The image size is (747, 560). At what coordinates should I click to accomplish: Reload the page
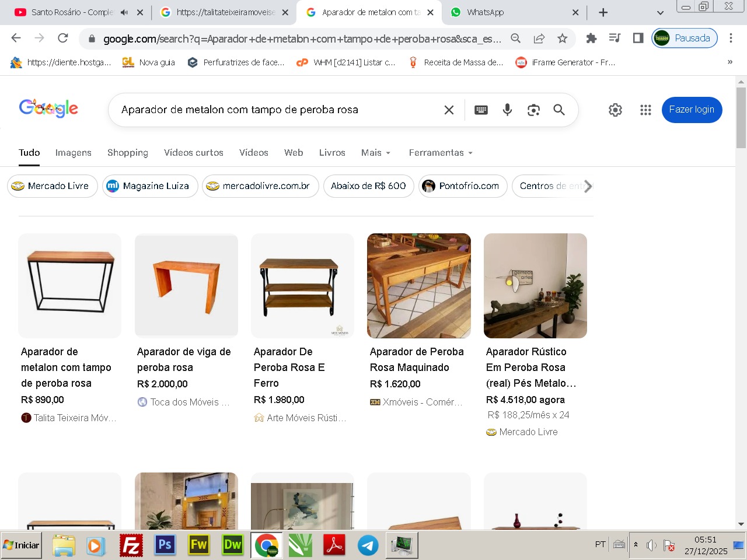click(x=63, y=38)
